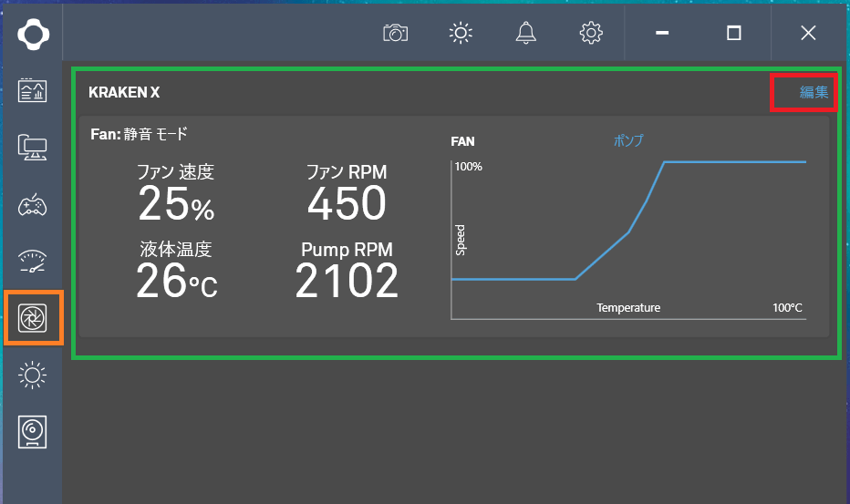This screenshot has height=504, width=850.
Task: Click the fan speed curve graph
Action: tap(628, 240)
